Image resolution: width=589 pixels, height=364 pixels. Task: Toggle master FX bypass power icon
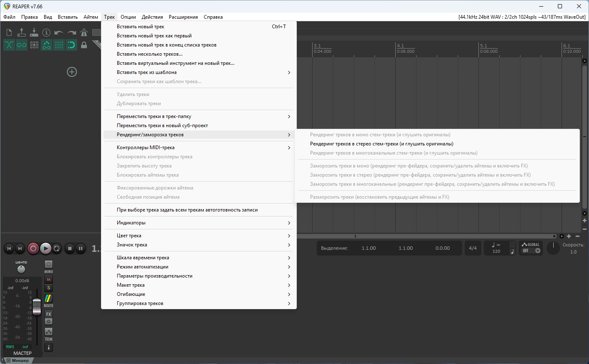49,321
